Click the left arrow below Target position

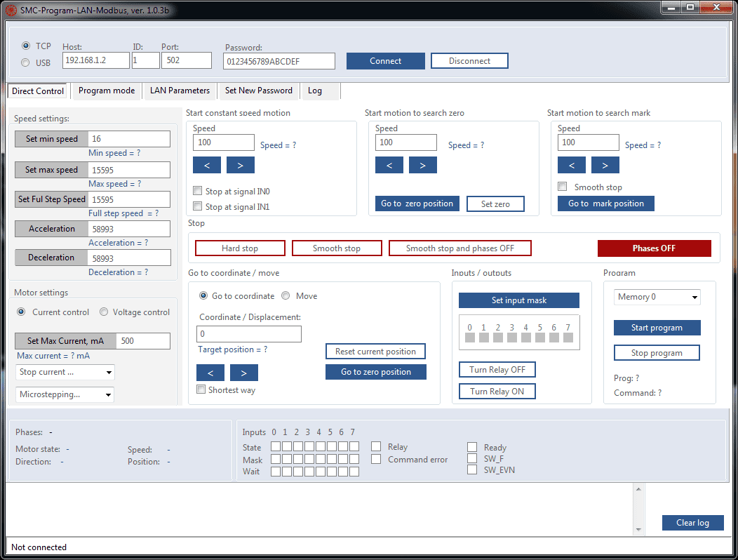point(210,372)
